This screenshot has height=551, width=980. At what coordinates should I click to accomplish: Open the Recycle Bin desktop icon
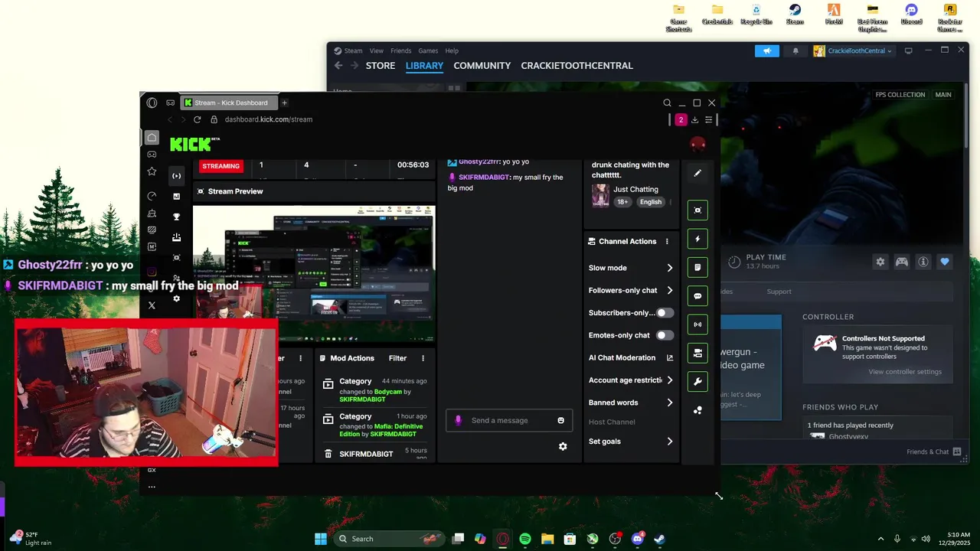[x=756, y=15]
